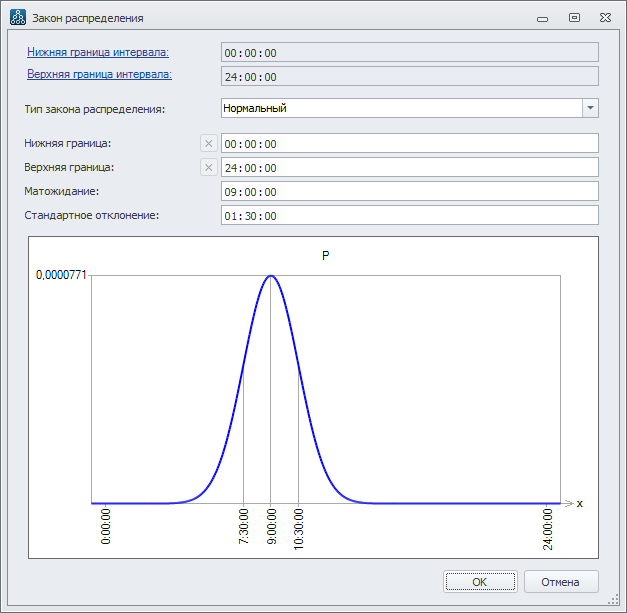Minimize the Закон распределения window
Viewport: 627px width, 613px height.
click(x=542, y=18)
